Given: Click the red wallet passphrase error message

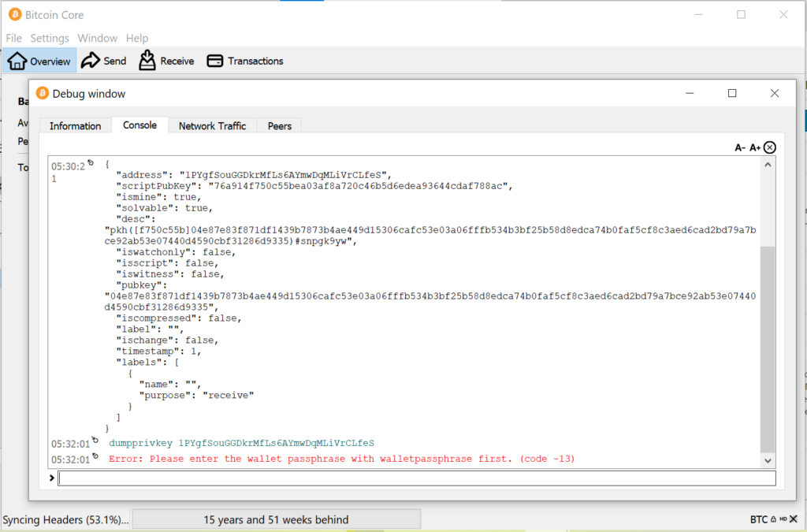Looking at the screenshot, I should tap(342, 459).
